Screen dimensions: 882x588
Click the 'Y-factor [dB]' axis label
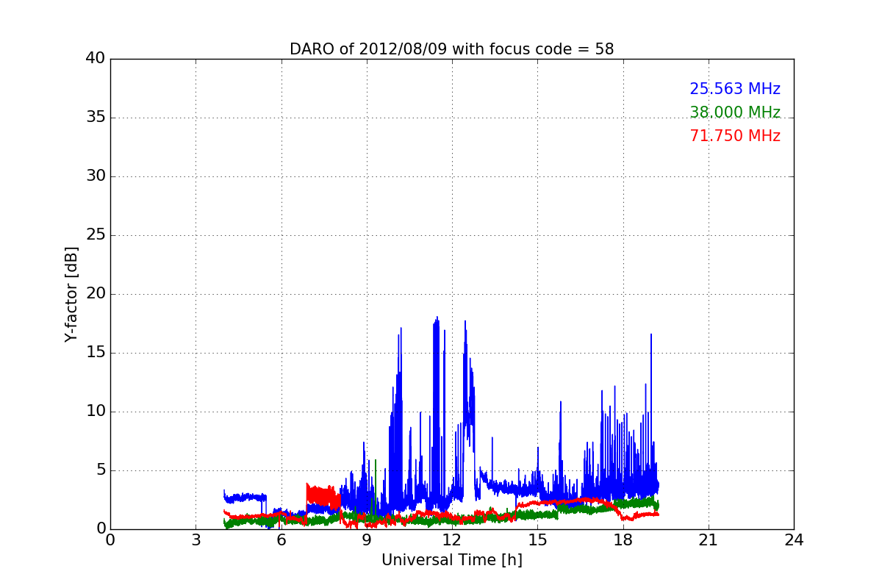coord(71,294)
